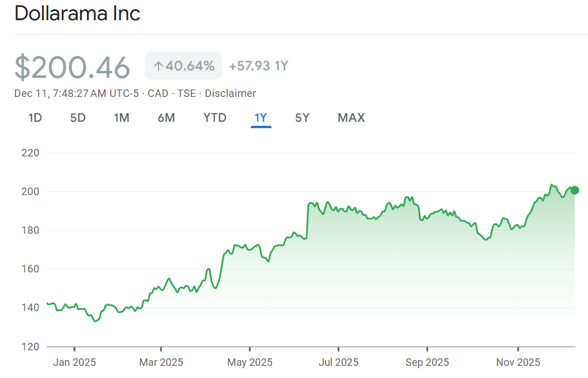588x378 pixels.
Task: Click the Jul 2025 axis label
Action: coord(338,362)
